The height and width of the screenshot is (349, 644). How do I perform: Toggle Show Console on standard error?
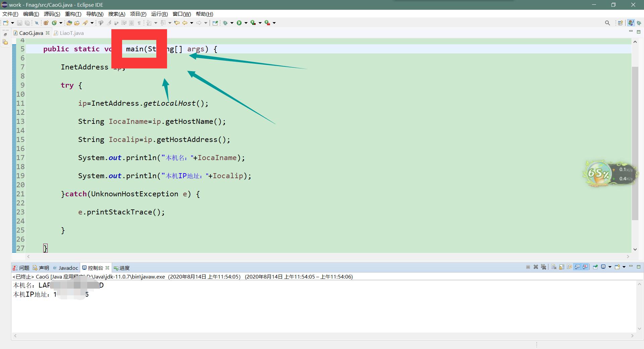(x=585, y=267)
